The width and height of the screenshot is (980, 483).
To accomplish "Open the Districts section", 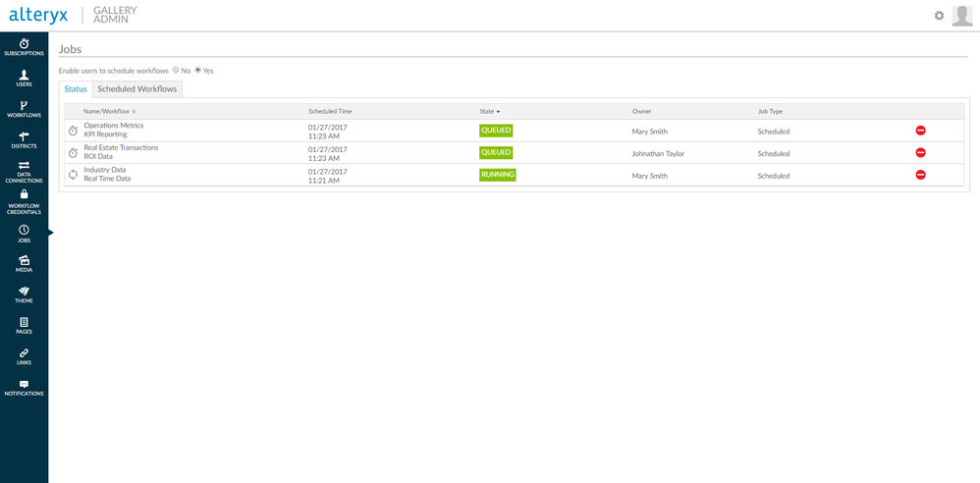I will 24,140.
